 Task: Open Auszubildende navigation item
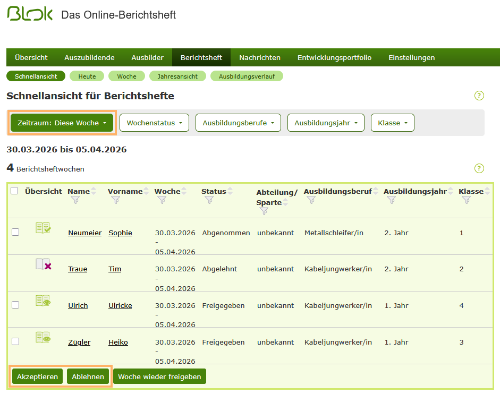click(89, 57)
